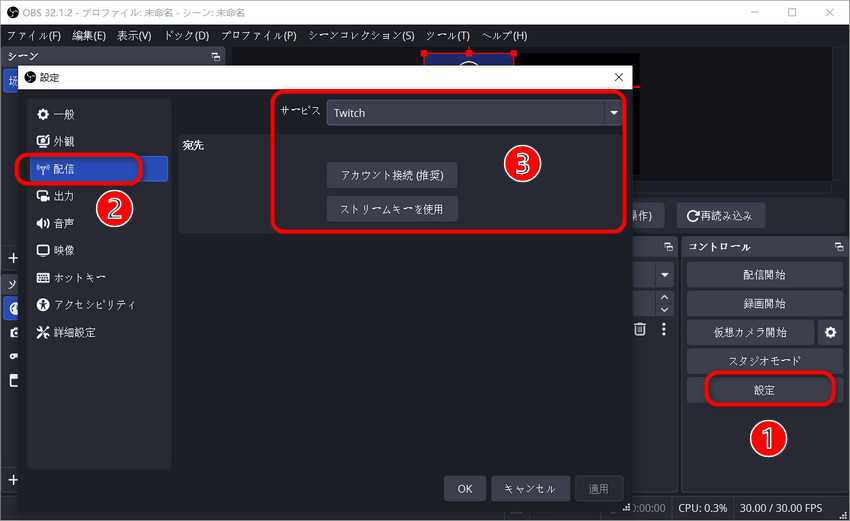
Task: Maximize the OBS window
Action: click(792, 12)
